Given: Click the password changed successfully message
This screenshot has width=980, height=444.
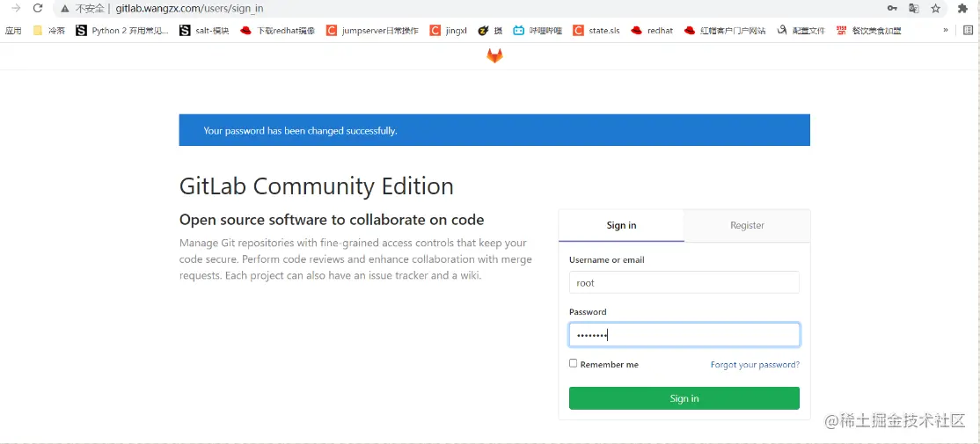Looking at the screenshot, I should [300, 131].
